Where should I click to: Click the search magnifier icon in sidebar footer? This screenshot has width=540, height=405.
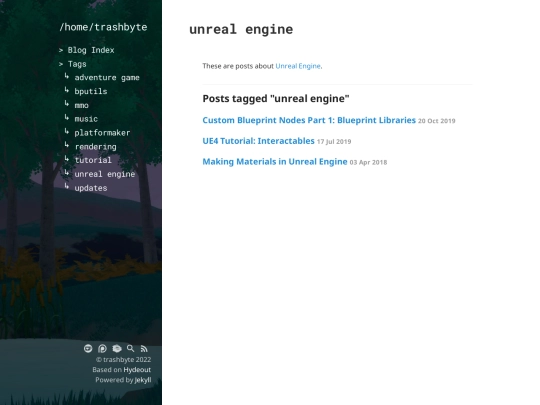[131, 349]
